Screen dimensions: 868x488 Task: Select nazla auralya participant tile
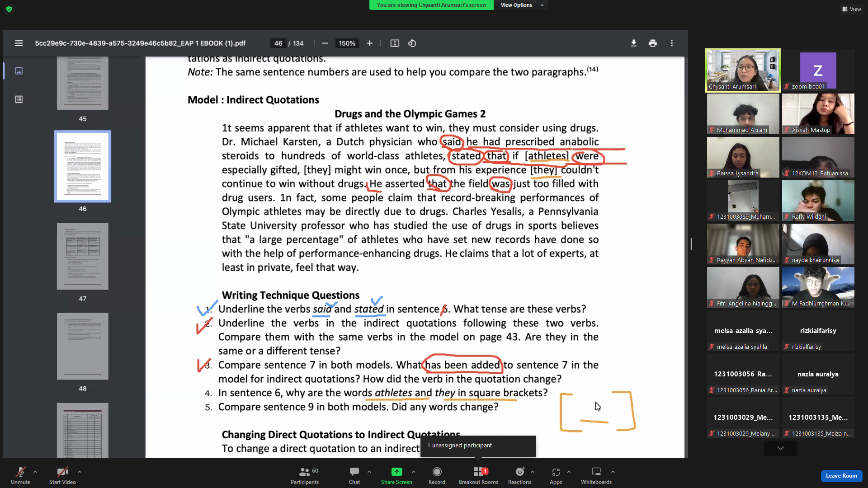[x=818, y=374]
